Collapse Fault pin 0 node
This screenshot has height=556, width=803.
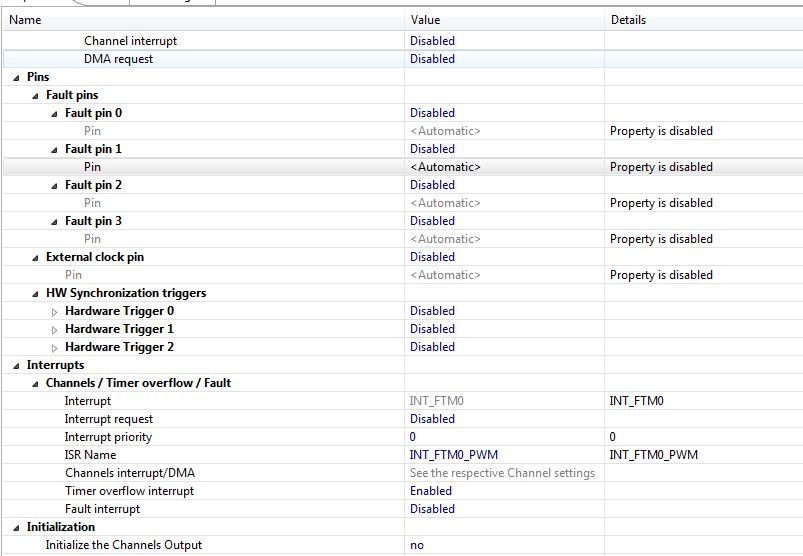pos(55,114)
